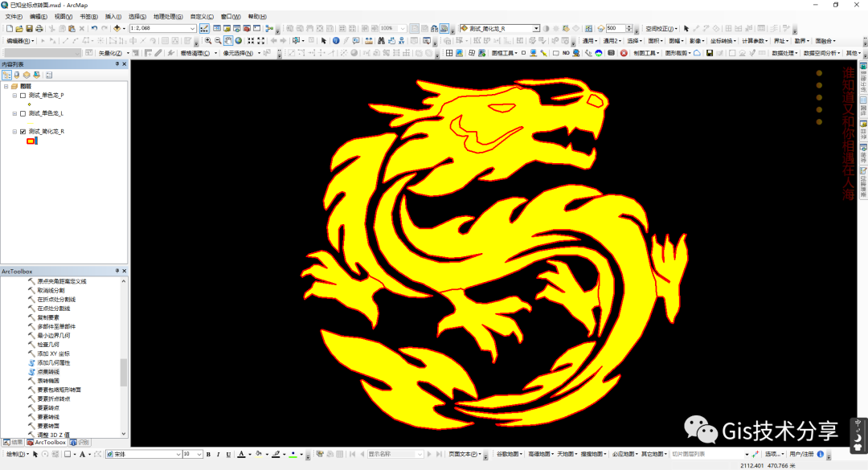The height and width of the screenshot is (470, 868).
Task: Click the 点集转线 tool in ArcToolbox
Action: (49, 372)
